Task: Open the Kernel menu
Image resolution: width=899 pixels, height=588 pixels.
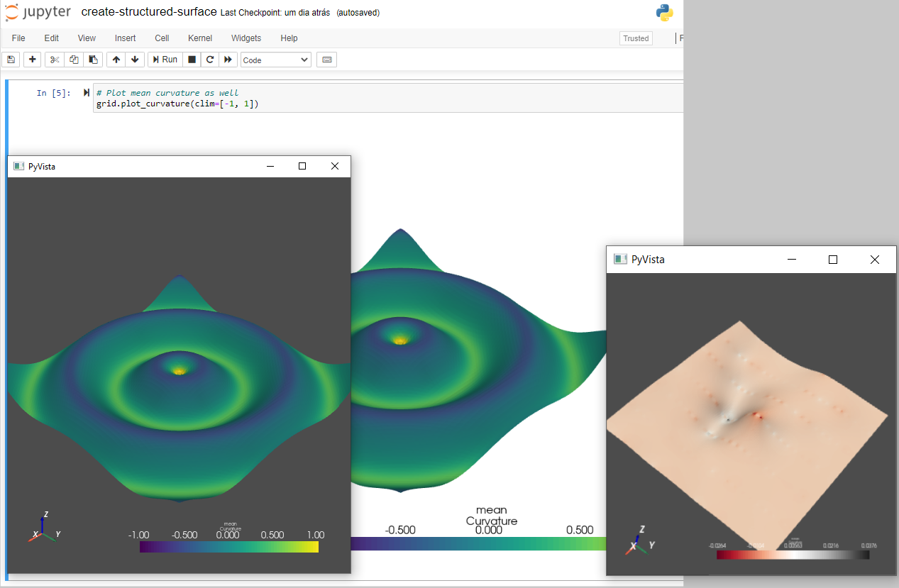Action: pyautogui.click(x=199, y=38)
